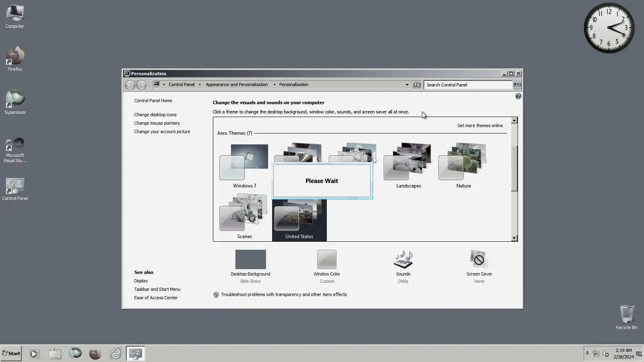
Task: Expand the dropdown arrow after Control Panel
Action: click(200, 85)
